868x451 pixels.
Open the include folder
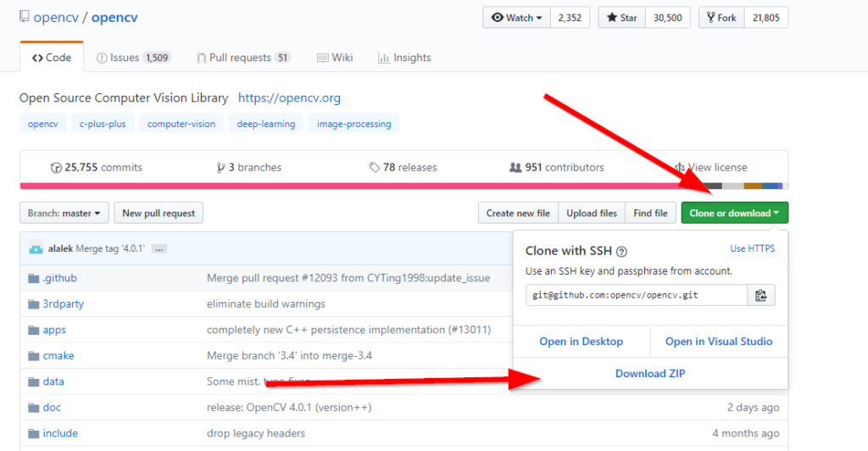60,433
